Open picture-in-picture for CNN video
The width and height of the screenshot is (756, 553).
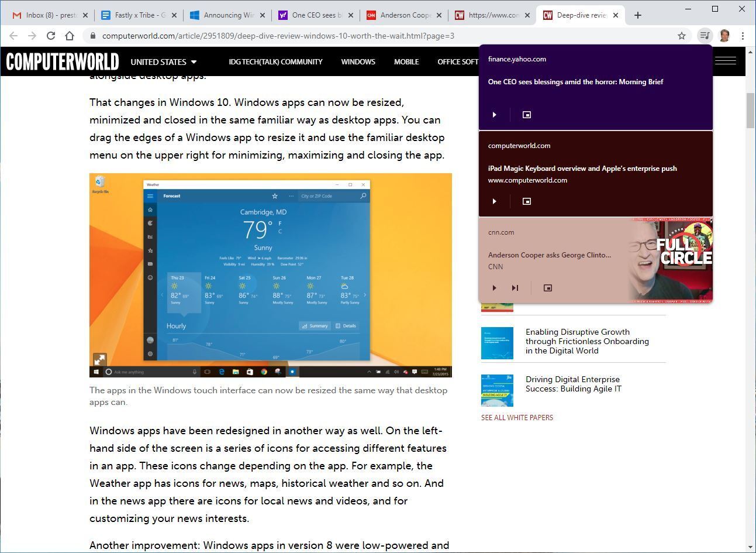point(547,288)
